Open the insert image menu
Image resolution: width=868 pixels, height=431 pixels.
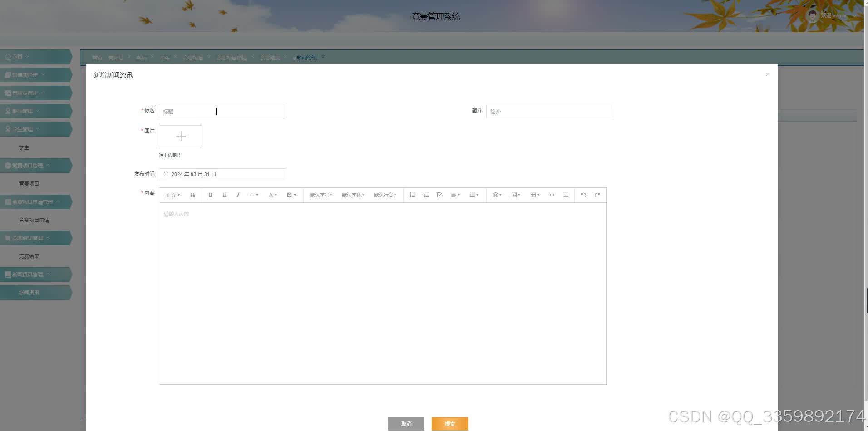(x=516, y=195)
